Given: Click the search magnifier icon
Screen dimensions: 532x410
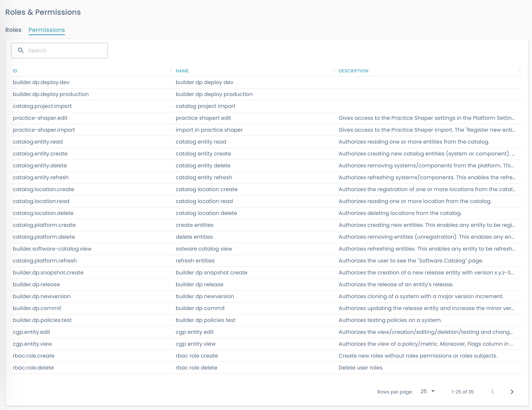Looking at the screenshot, I should point(21,50).
